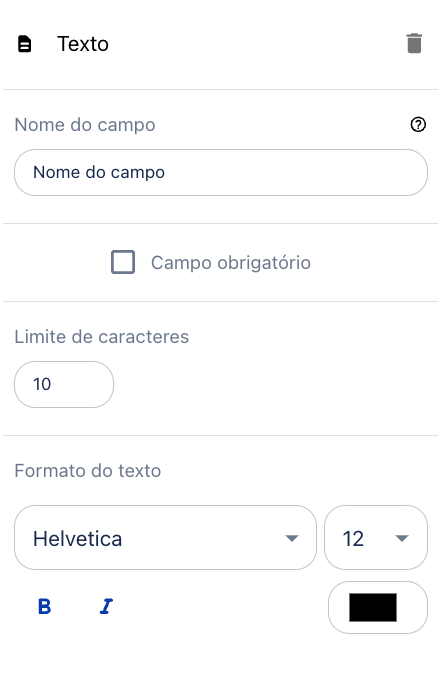The width and height of the screenshot is (446, 680).
Task: Open the black text color swatch
Action: 373,608
